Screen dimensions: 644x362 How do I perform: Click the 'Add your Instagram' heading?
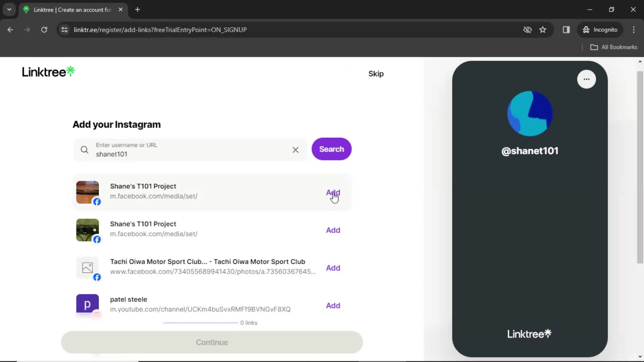pos(117,125)
